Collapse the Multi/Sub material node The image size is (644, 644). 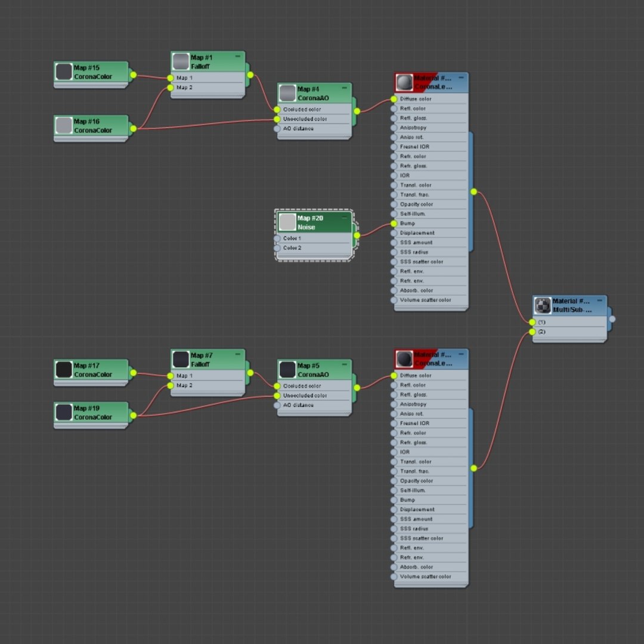(599, 300)
